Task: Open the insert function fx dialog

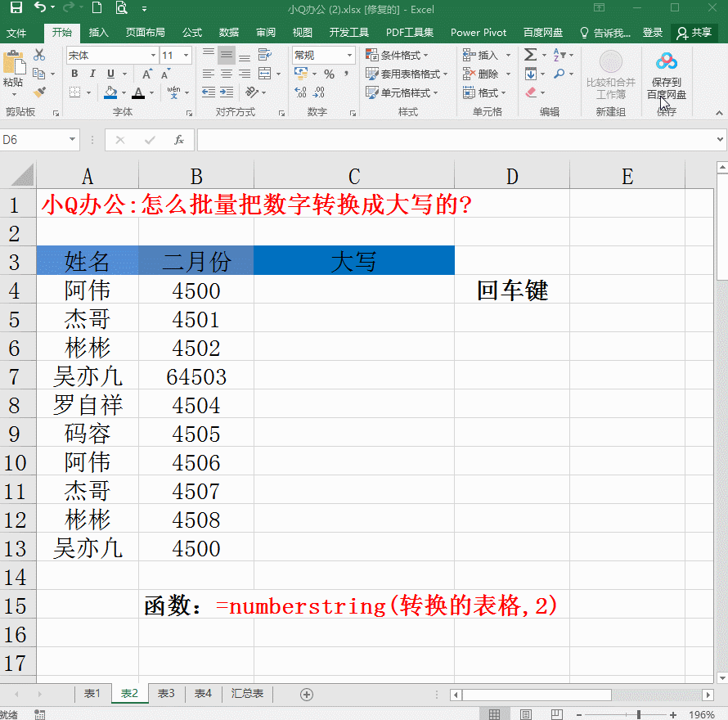Action: 179,139
